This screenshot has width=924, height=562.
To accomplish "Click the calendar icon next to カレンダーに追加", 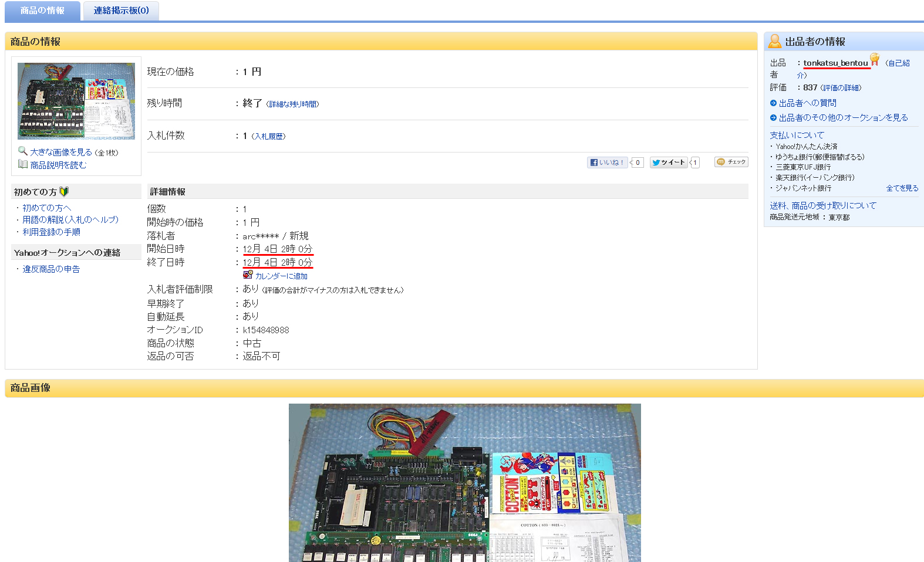I will (248, 275).
